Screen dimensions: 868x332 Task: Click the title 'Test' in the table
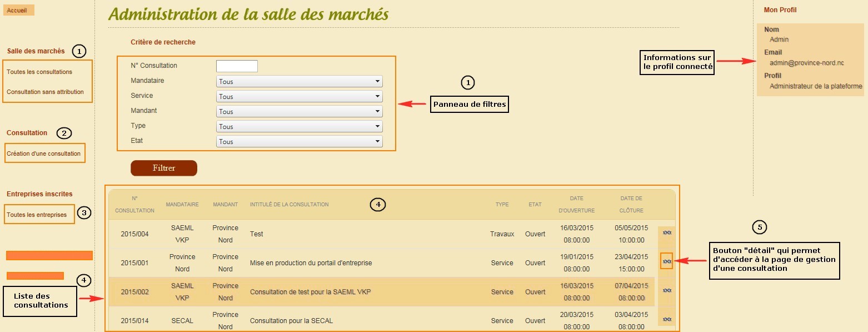point(257,234)
